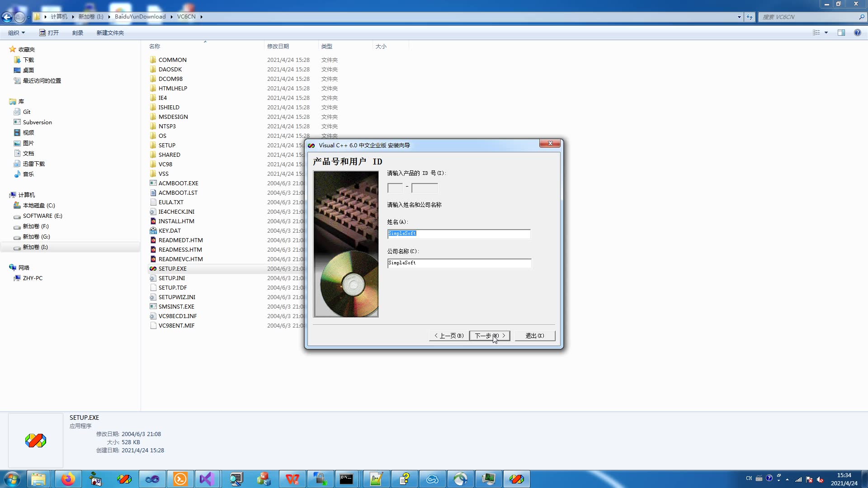Select the Subversion library
This screenshot has width=868, height=488.
pyautogui.click(x=37, y=122)
